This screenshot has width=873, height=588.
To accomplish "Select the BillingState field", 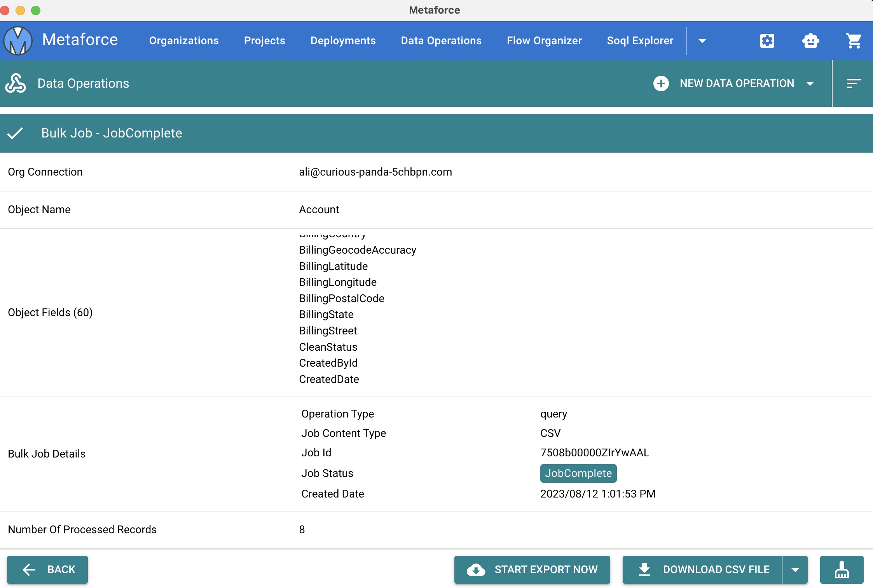I will pyautogui.click(x=326, y=315).
